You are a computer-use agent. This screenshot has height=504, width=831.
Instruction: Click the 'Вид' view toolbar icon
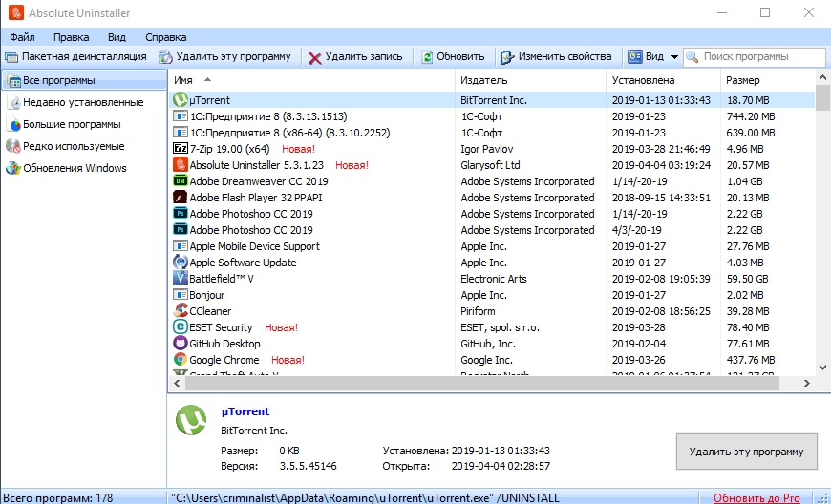(x=635, y=56)
